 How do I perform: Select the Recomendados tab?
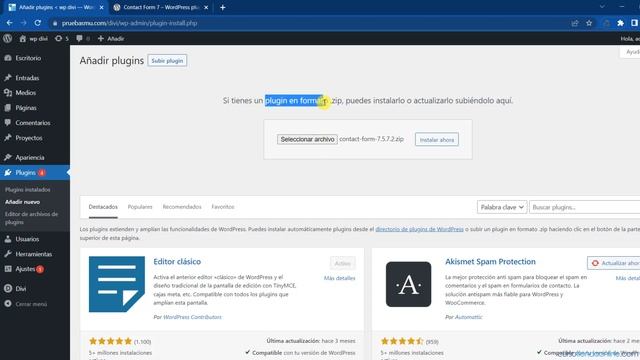pyautogui.click(x=182, y=207)
